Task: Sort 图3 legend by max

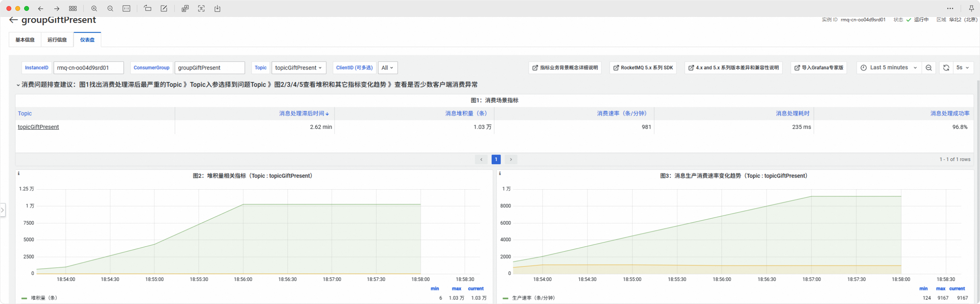Action: point(941,289)
